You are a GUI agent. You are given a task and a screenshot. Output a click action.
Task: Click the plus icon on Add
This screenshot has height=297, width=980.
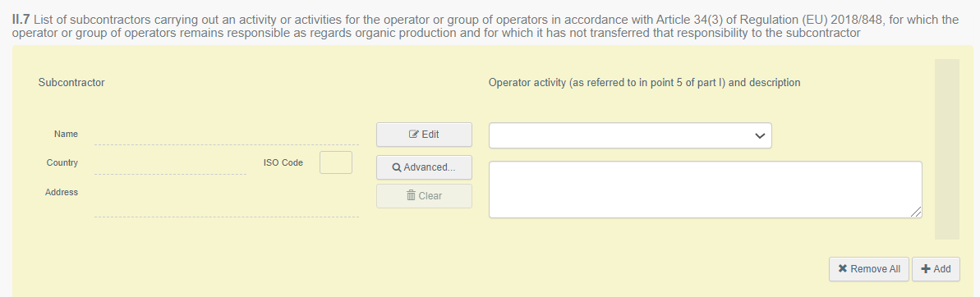[926, 269]
